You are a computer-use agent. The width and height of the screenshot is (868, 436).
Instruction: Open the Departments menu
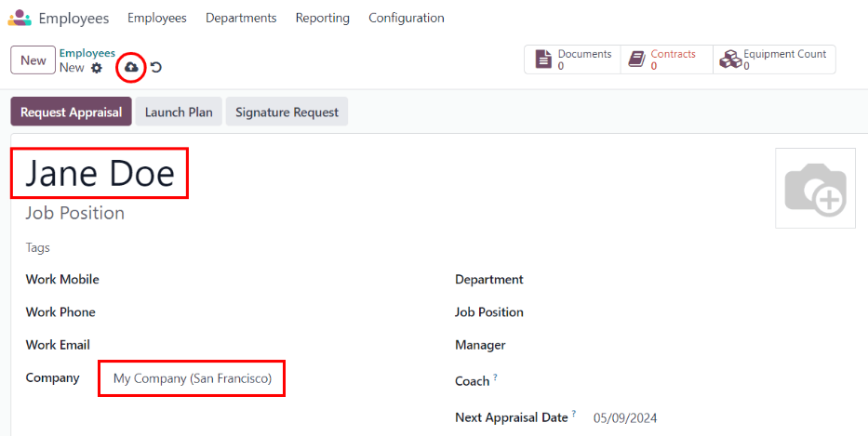point(241,18)
